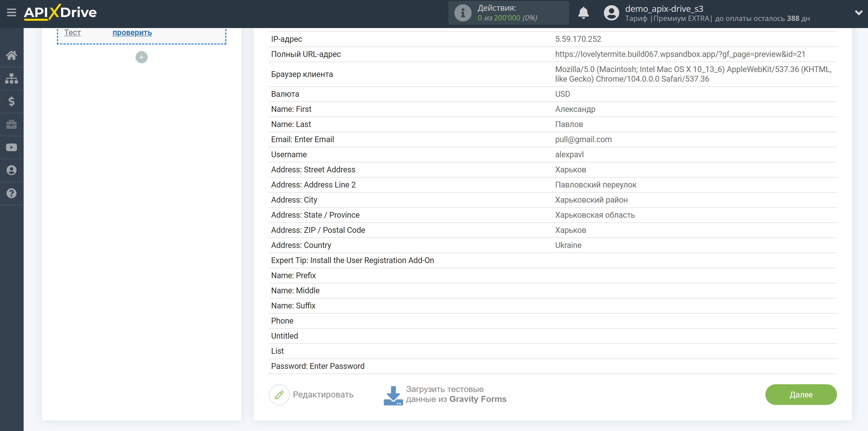Select the Павловский переулок value

click(x=596, y=185)
